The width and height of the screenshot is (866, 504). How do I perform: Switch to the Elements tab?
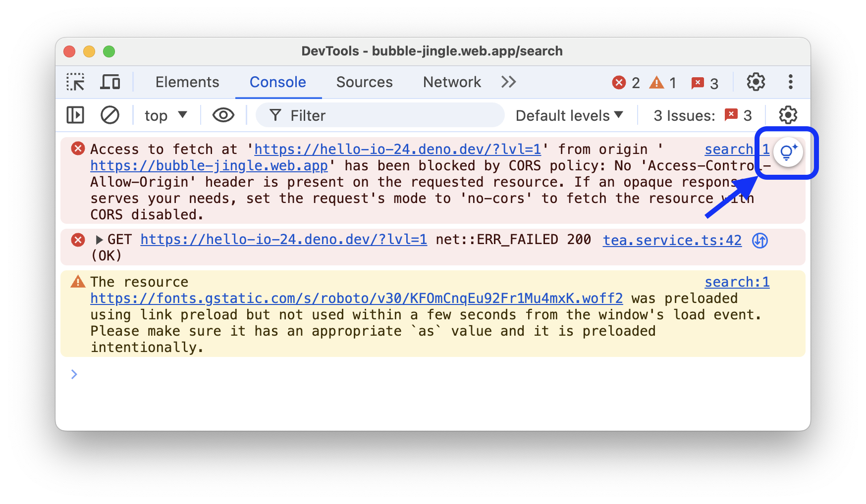point(187,82)
